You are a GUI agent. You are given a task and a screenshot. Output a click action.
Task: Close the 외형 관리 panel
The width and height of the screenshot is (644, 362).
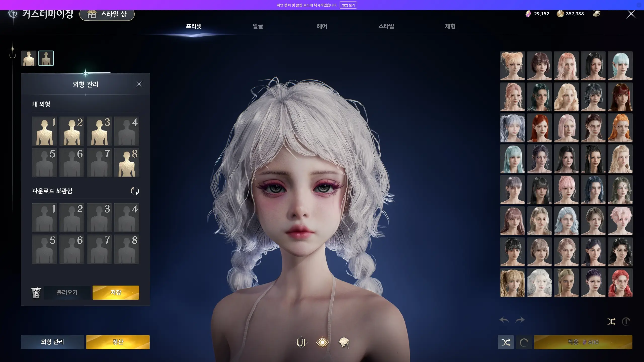(139, 84)
